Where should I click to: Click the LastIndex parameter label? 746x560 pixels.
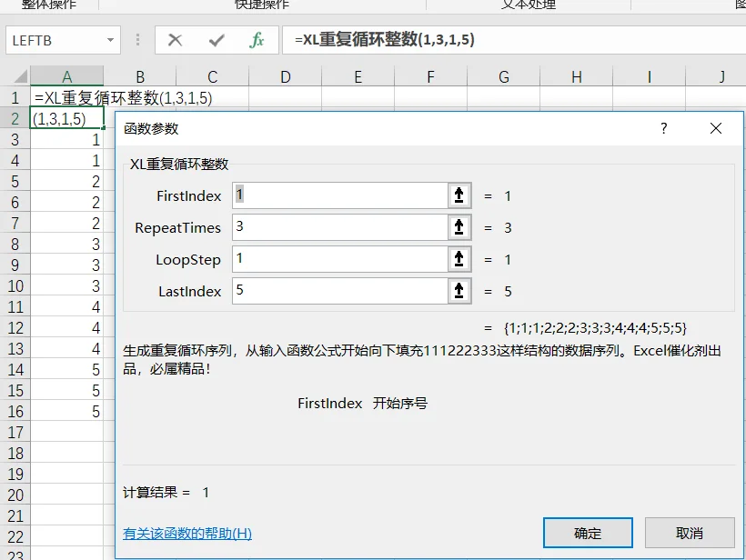pyautogui.click(x=190, y=292)
